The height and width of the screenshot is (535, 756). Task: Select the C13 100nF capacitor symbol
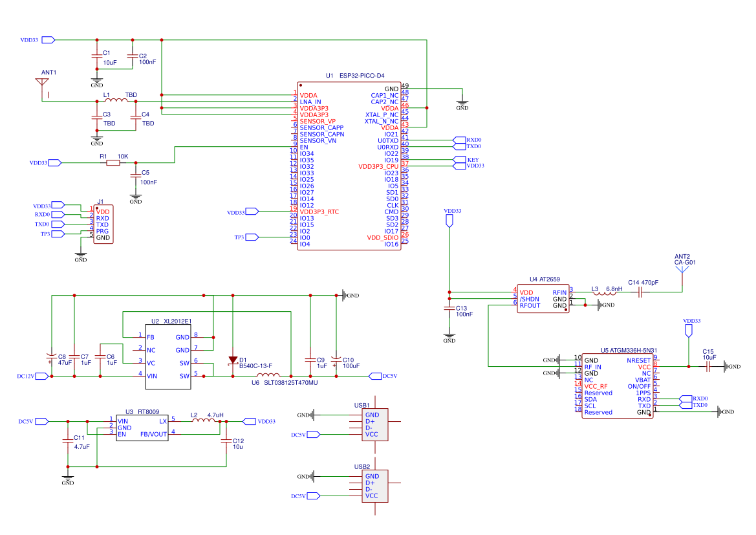pos(449,309)
